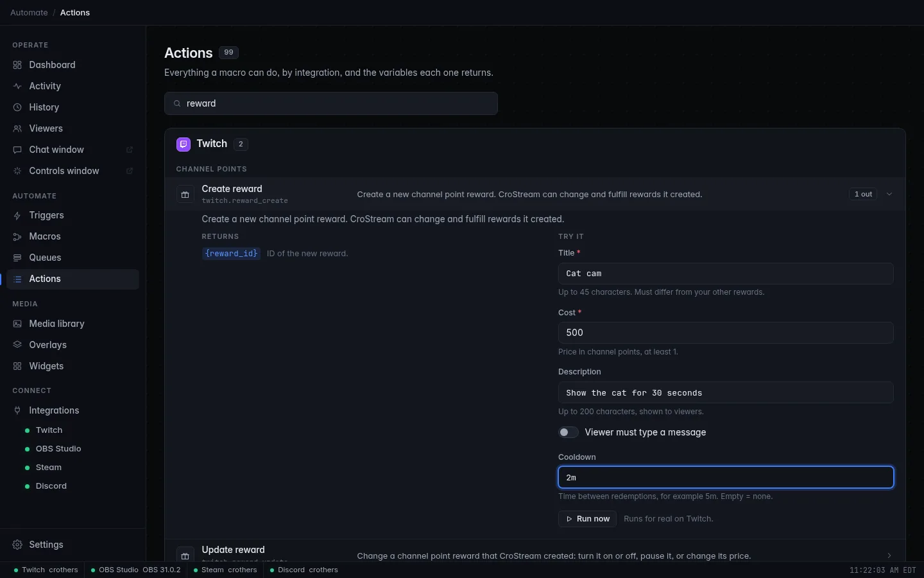This screenshot has width=924, height=578.
Task: Collapse the Create reward row chevron
Action: coord(889,194)
